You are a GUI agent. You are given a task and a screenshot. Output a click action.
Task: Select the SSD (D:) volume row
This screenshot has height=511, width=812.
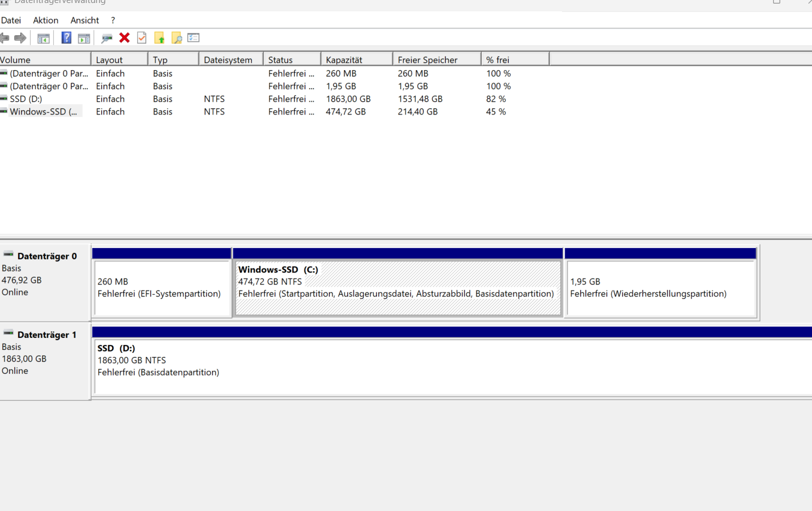pyautogui.click(x=274, y=99)
